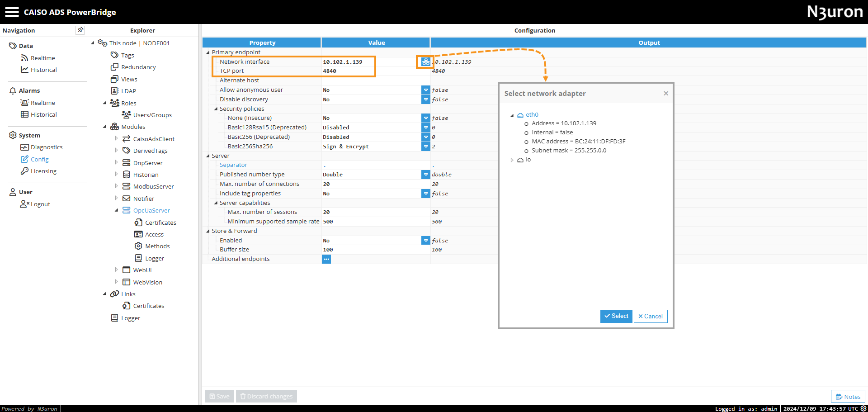This screenshot has width=868, height=412.
Task: Open Config page
Action: pos(39,159)
